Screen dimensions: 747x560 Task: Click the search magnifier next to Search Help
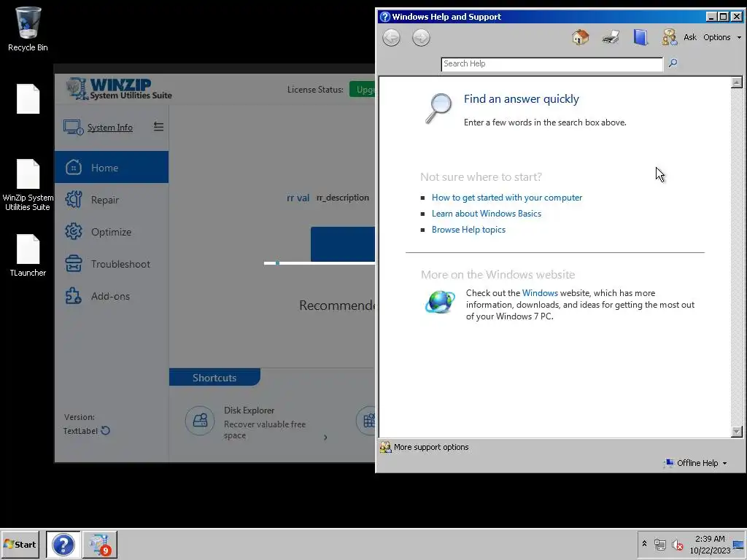coord(673,63)
